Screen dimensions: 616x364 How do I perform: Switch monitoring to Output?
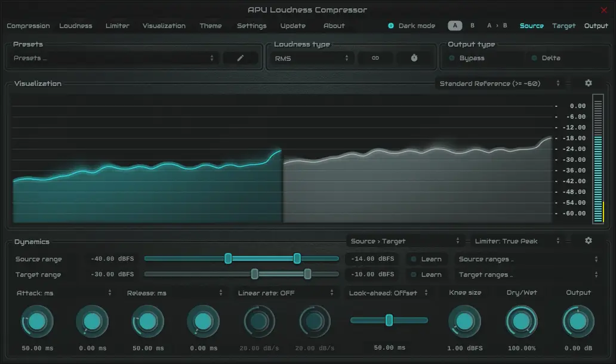(x=596, y=26)
